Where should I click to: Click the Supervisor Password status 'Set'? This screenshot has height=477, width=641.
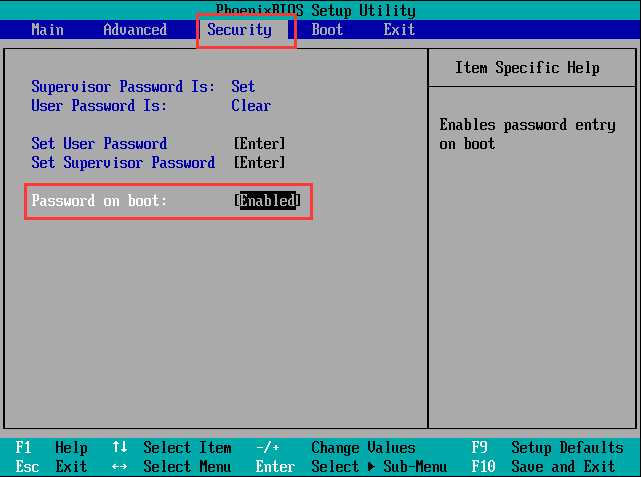point(243,87)
